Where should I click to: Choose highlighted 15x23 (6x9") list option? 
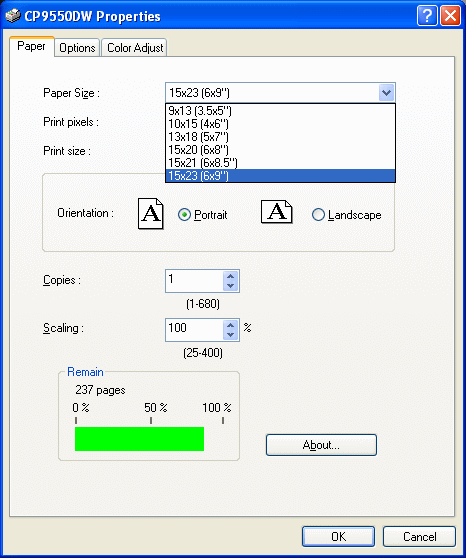pyautogui.click(x=280, y=176)
